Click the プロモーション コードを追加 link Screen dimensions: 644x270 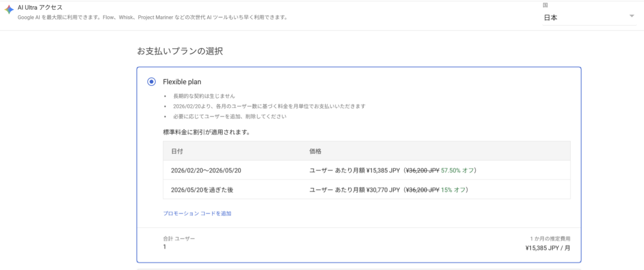[197, 214]
